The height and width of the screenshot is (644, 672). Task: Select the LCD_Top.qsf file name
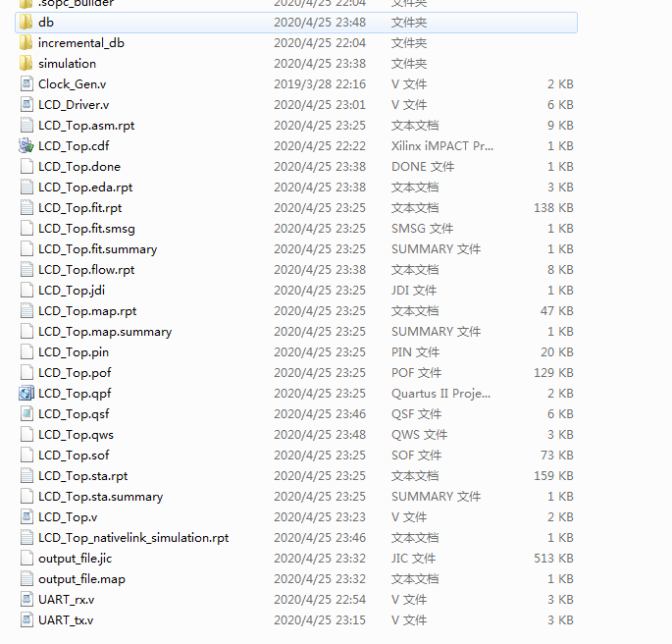pos(74,413)
